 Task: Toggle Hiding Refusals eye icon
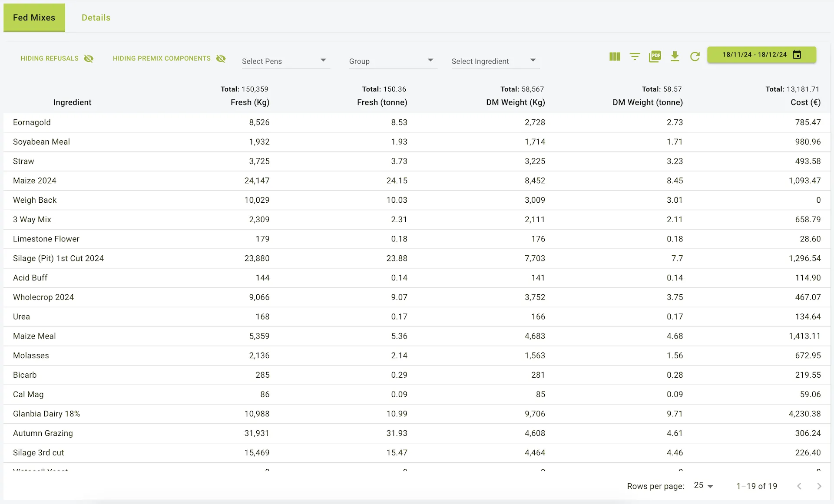[x=89, y=59]
